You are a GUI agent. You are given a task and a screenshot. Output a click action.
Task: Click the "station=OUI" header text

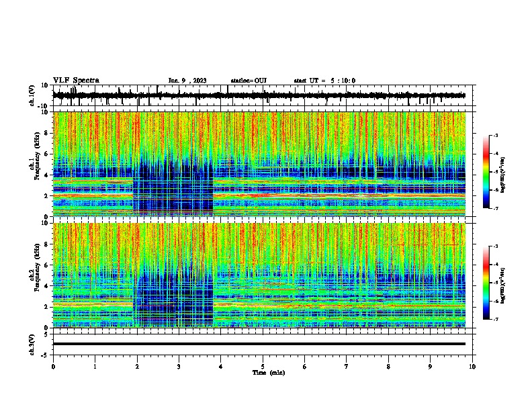249,81
